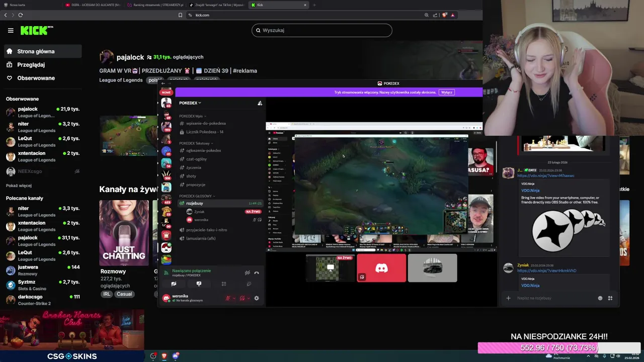Join the przyjaciele-taku-i-nitro voice channel
The image size is (644, 362).
coord(219,230)
